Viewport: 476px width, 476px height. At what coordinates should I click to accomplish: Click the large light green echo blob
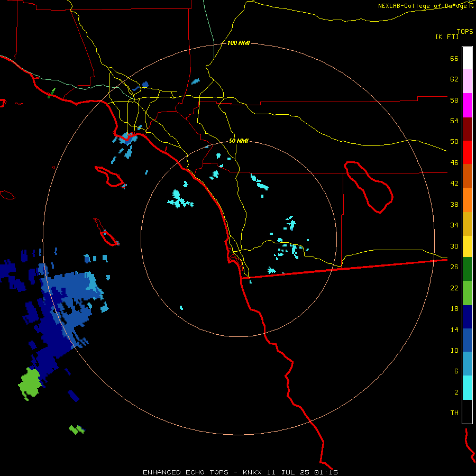tap(30, 384)
